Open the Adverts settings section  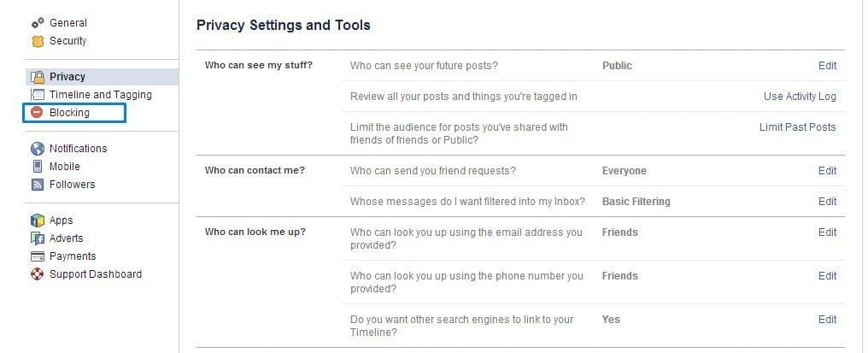pyautogui.click(x=66, y=238)
